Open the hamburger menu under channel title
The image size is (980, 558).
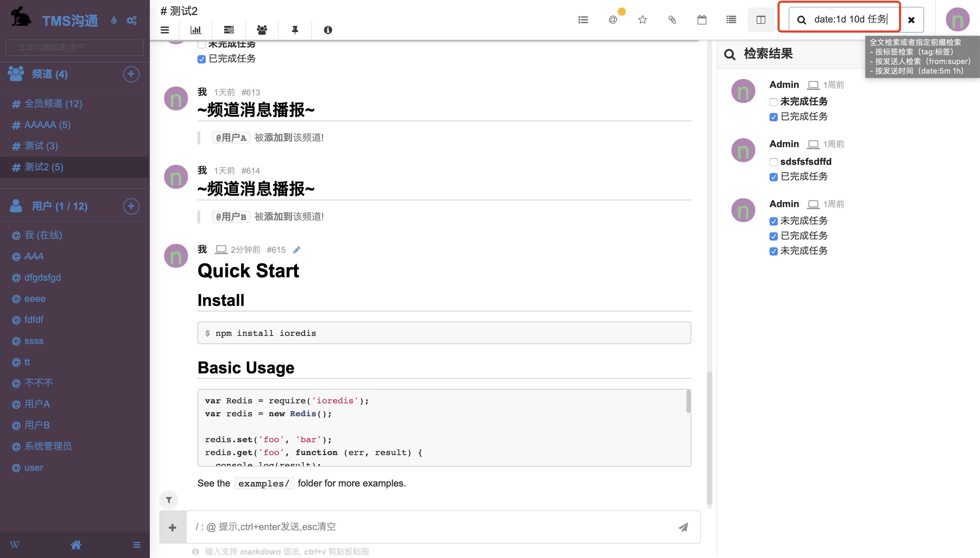point(165,30)
